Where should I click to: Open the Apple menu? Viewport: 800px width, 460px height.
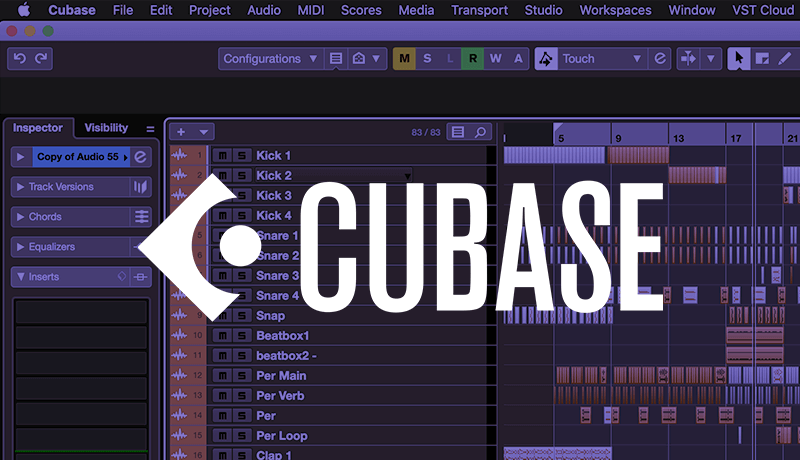coord(24,10)
